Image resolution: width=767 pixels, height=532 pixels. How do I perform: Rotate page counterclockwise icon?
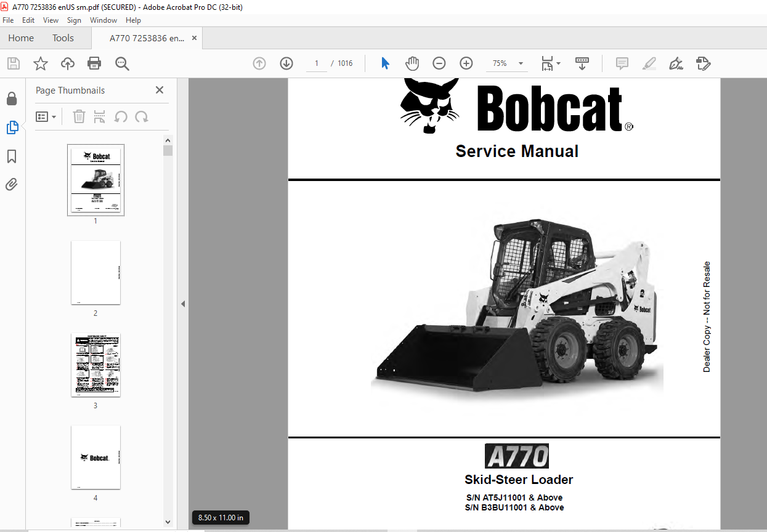(x=121, y=116)
